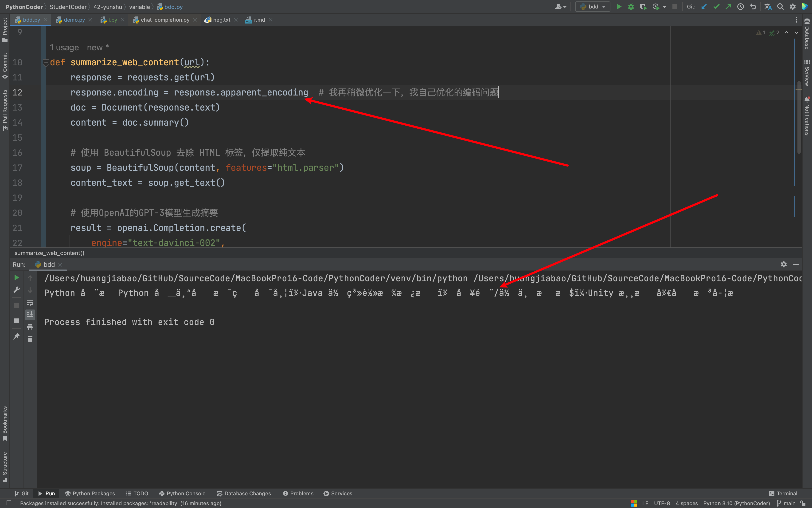
Task: Toggle read-only lock in status bar
Action: point(803,503)
